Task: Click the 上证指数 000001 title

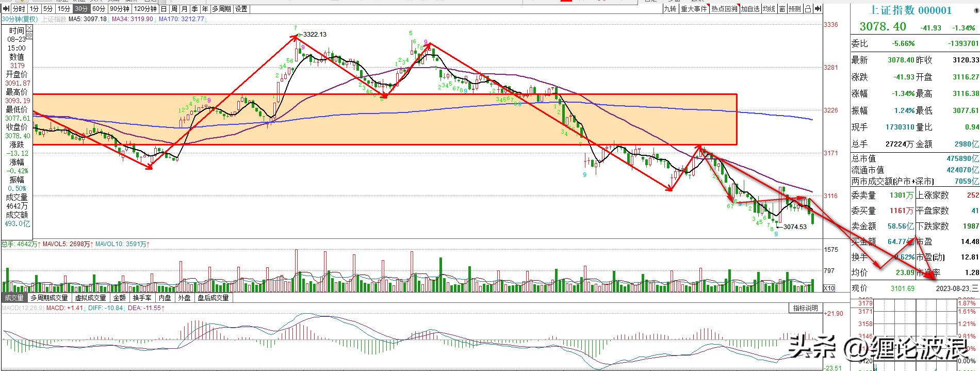Action: coord(911,10)
